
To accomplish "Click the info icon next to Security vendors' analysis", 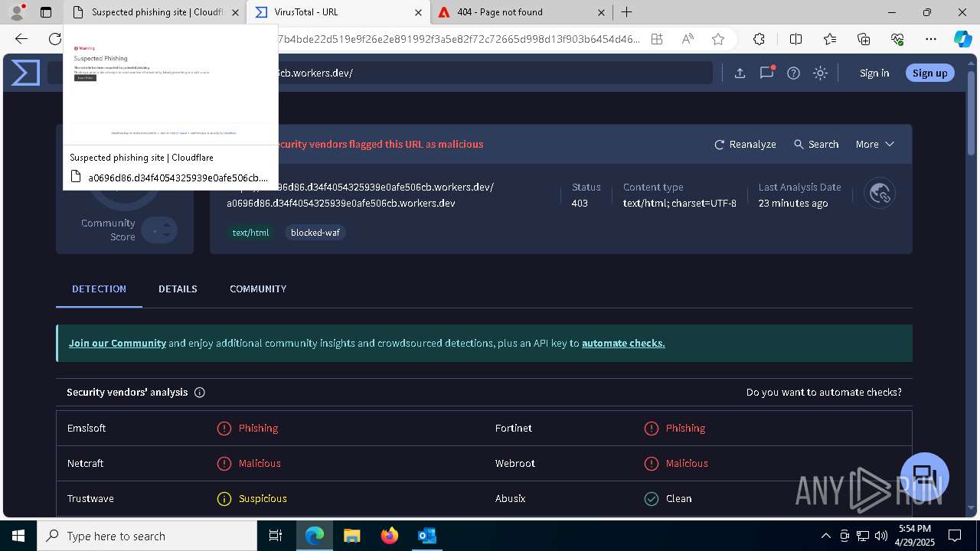I will pos(200,393).
